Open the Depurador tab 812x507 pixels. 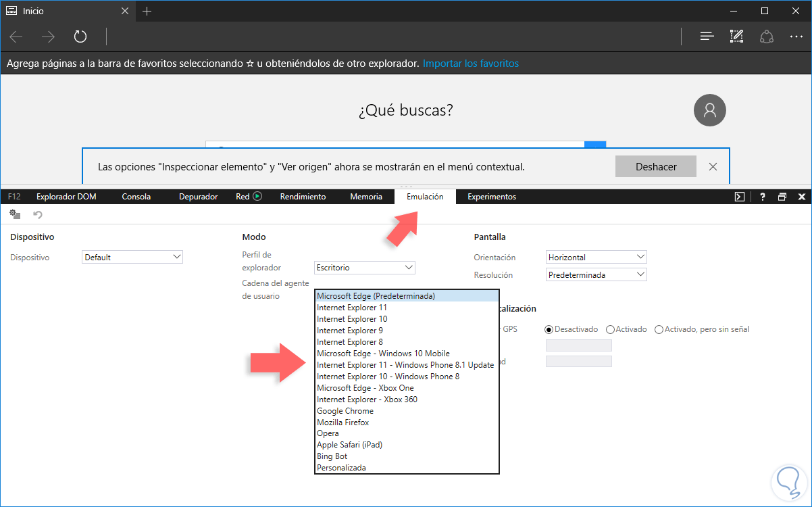[199, 197]
